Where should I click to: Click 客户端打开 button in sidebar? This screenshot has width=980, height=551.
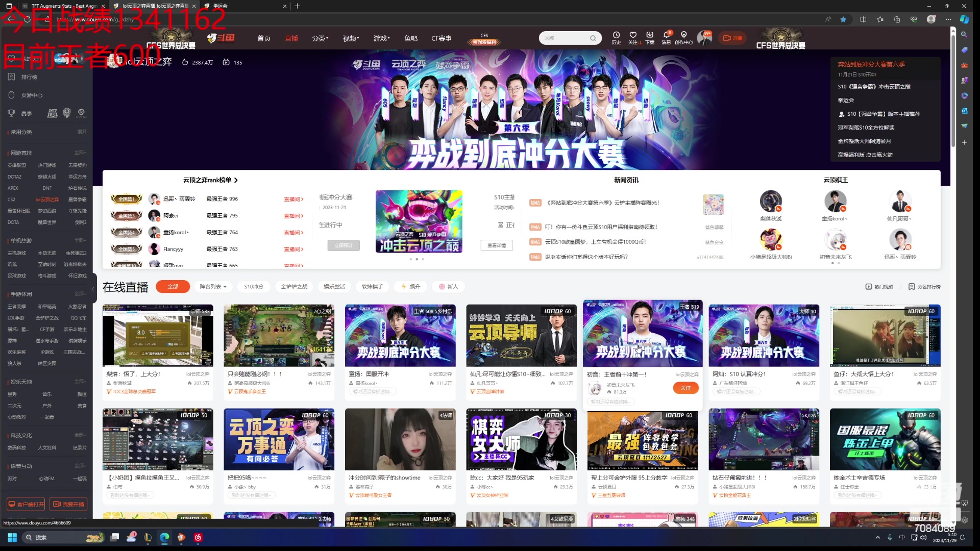coord(26,504)
